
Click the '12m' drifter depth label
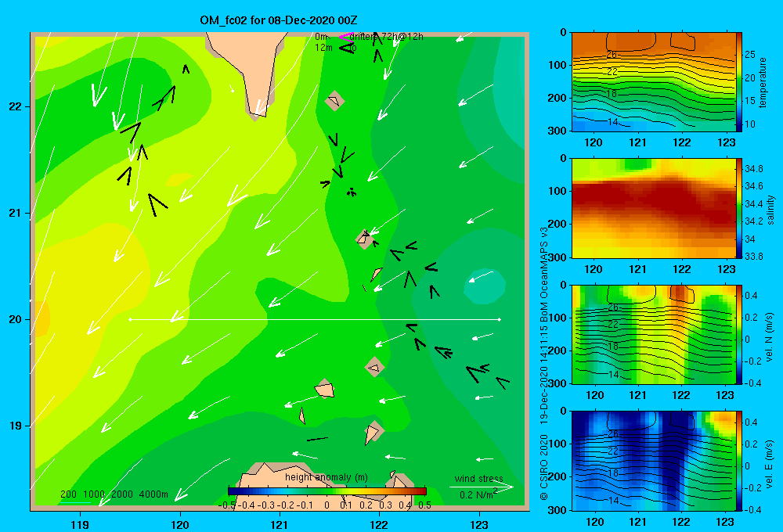323,48
